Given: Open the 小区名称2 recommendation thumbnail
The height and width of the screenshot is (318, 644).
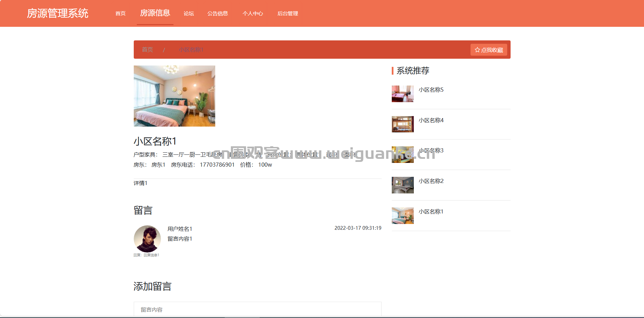Looking at the screenshot, I should (x=403, y=185).
